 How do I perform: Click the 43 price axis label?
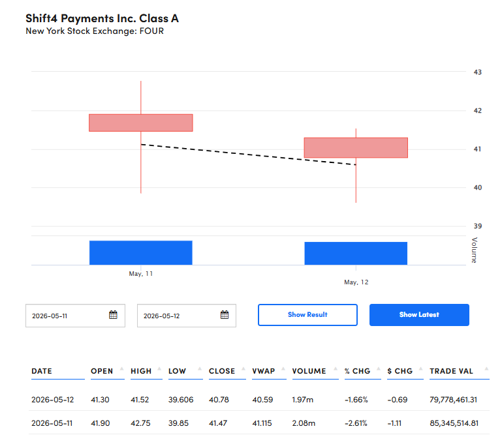(x=477, y=72)
